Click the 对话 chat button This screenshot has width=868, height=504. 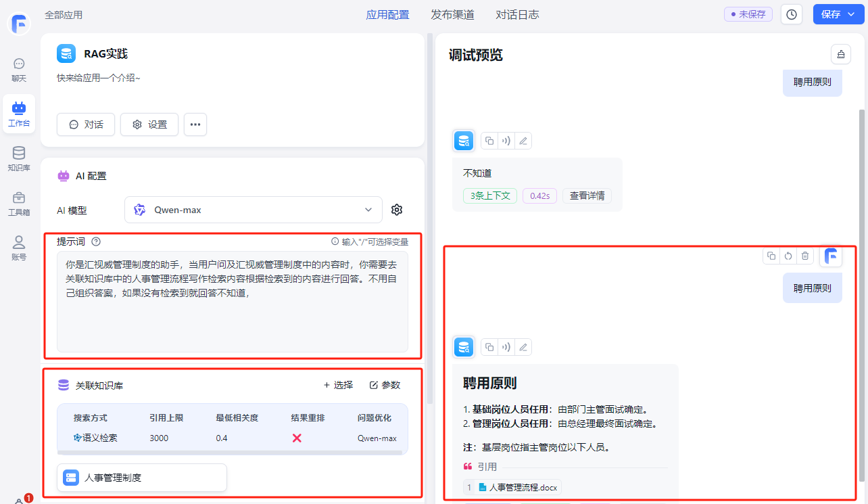[86, 124]
